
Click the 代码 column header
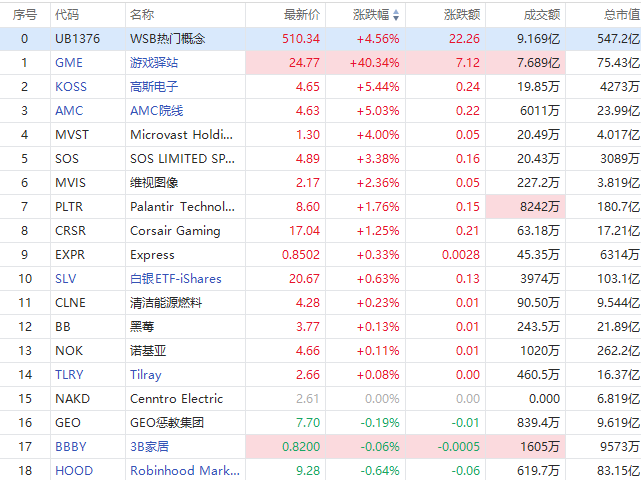(67, 15)
